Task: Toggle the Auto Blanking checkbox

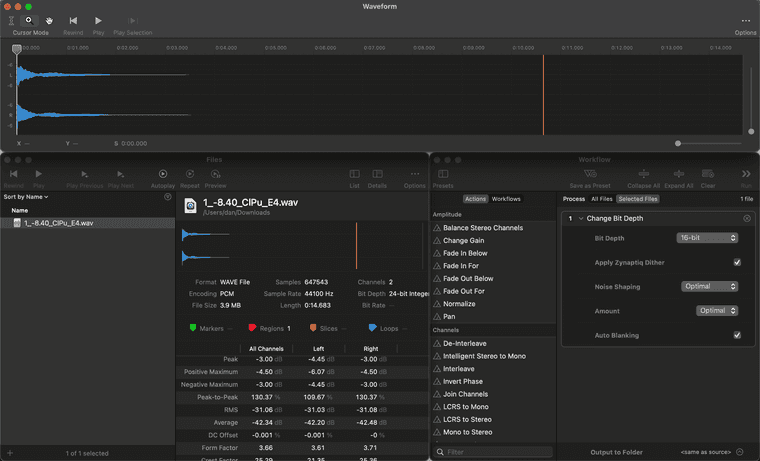Action: point(737,335)
